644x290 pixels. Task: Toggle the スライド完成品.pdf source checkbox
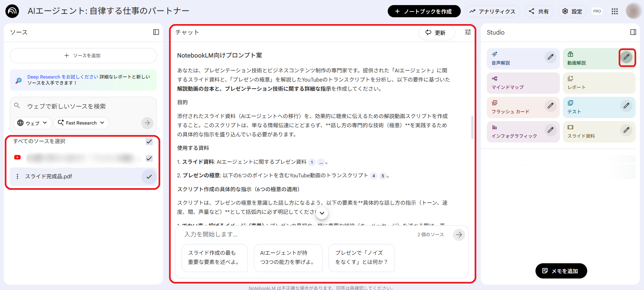pos(149,177)
